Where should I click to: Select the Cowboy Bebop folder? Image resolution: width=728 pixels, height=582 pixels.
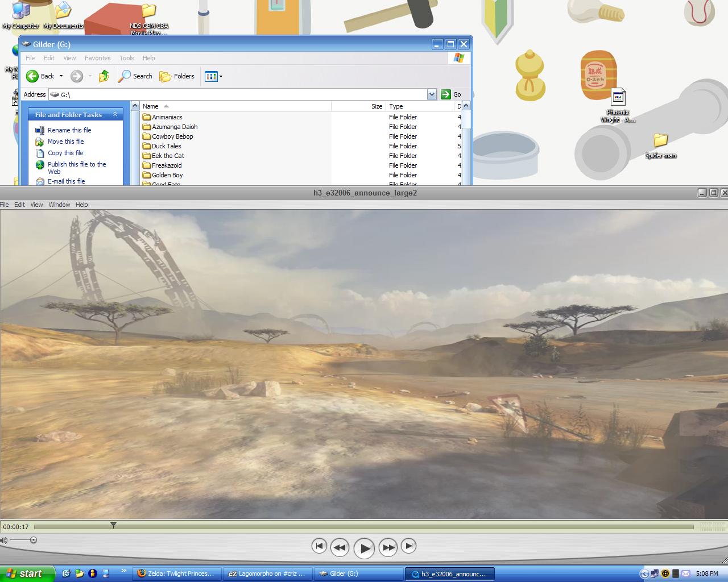(172, 136)
